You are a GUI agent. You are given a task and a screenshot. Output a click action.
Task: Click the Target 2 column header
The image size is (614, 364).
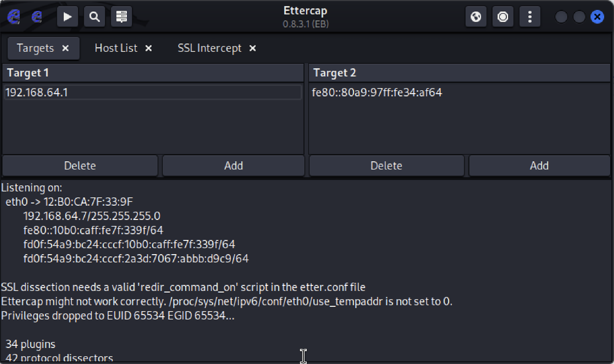click(x=459, y=73)
